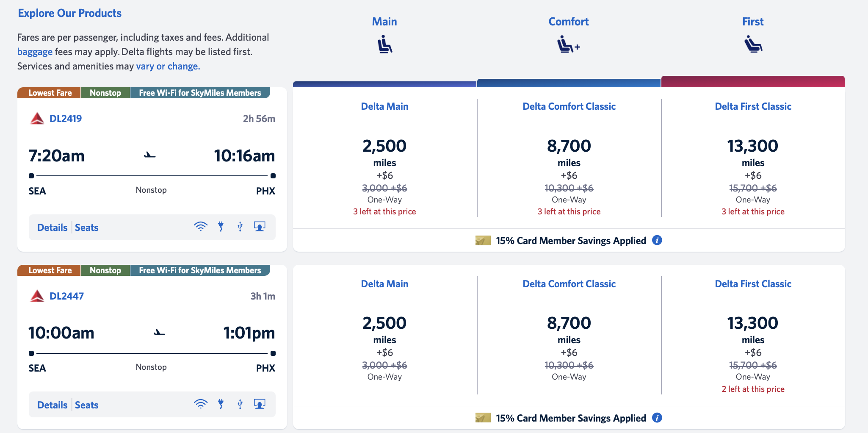The width and height of the screenshot is (868, 433).
Task: Click the USB port icon for flight DL2447
Action: coord(240,404)
